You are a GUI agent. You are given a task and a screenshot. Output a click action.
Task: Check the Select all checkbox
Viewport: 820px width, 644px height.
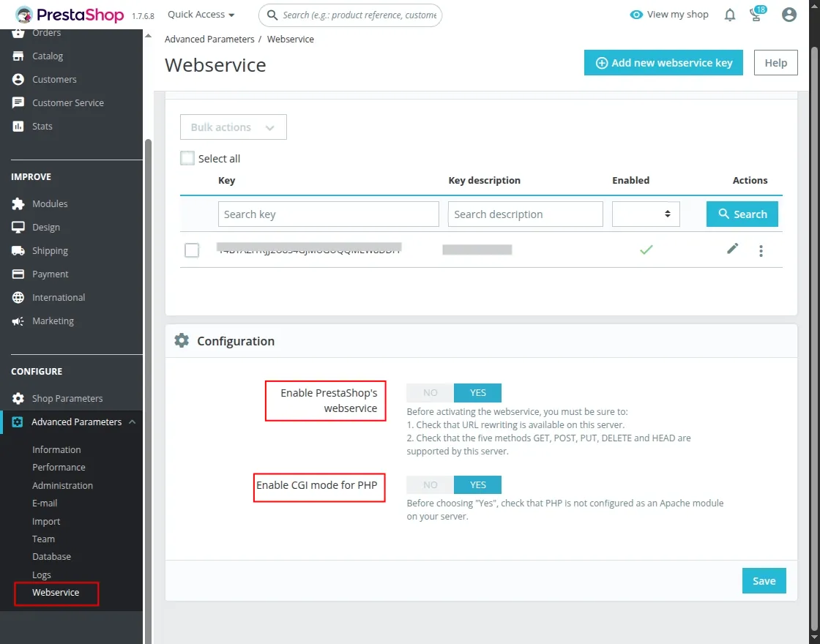pos(187,157)
